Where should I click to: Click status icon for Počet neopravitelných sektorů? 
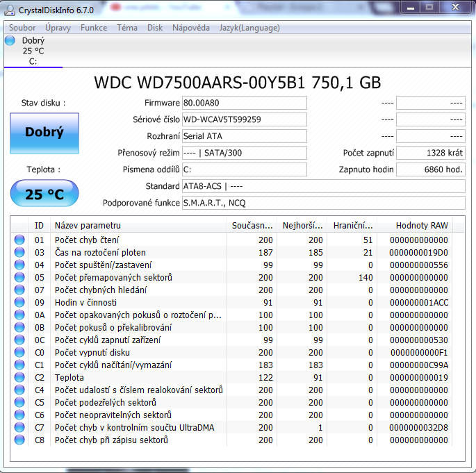(19, 415)
